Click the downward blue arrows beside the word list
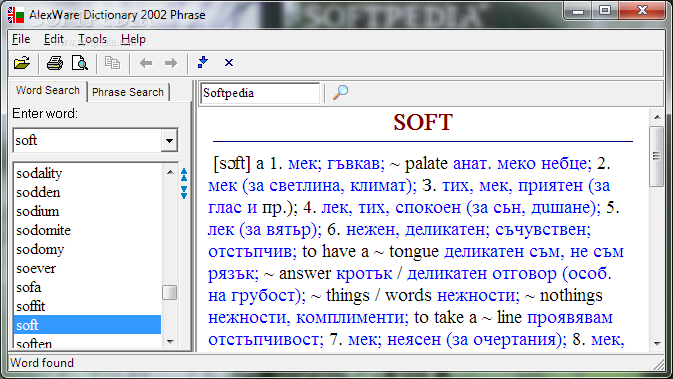Screen dimensions: 673x379 click(184, 192)
